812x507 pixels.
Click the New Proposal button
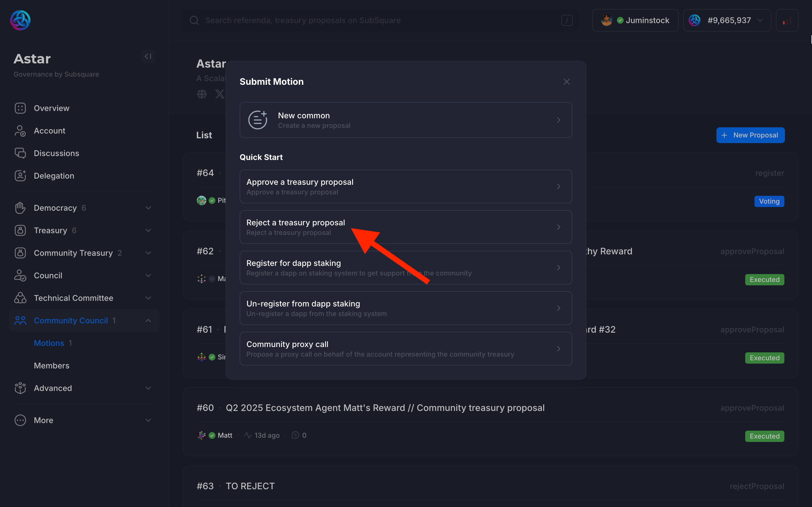(x=750, y=135)
